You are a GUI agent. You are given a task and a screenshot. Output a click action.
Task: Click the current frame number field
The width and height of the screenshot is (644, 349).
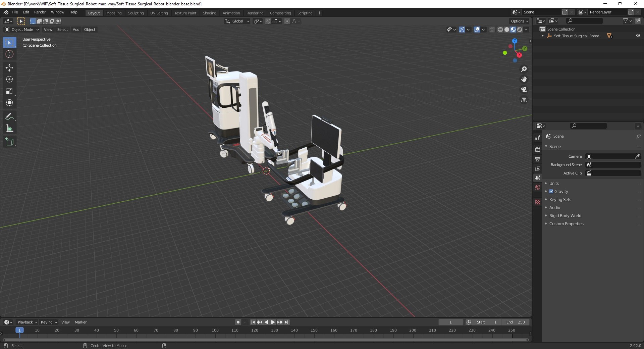450,322
